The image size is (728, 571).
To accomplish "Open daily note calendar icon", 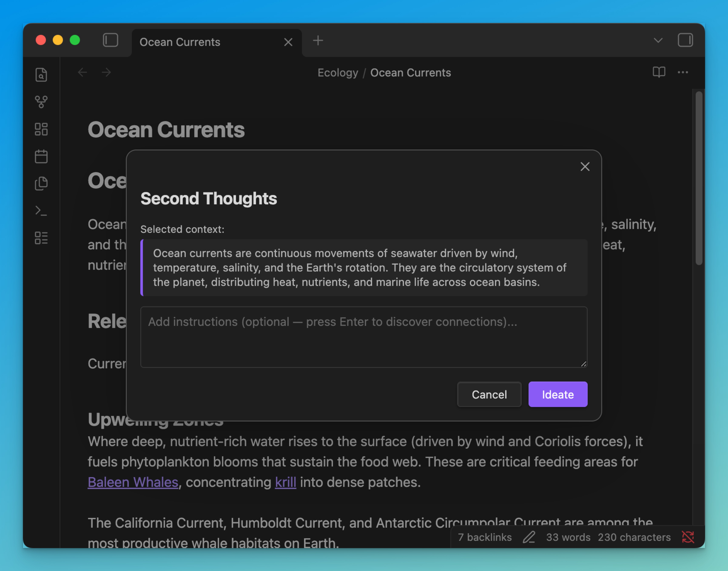I will (41, 156).
